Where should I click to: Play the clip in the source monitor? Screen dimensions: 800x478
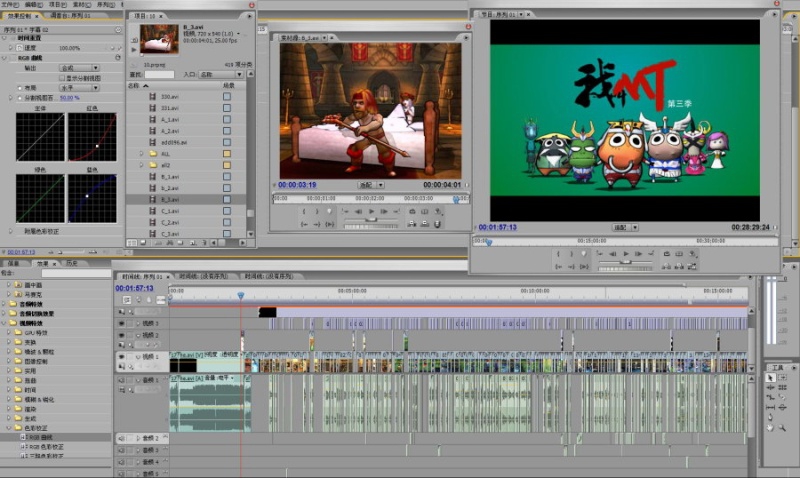pos(371,211)
